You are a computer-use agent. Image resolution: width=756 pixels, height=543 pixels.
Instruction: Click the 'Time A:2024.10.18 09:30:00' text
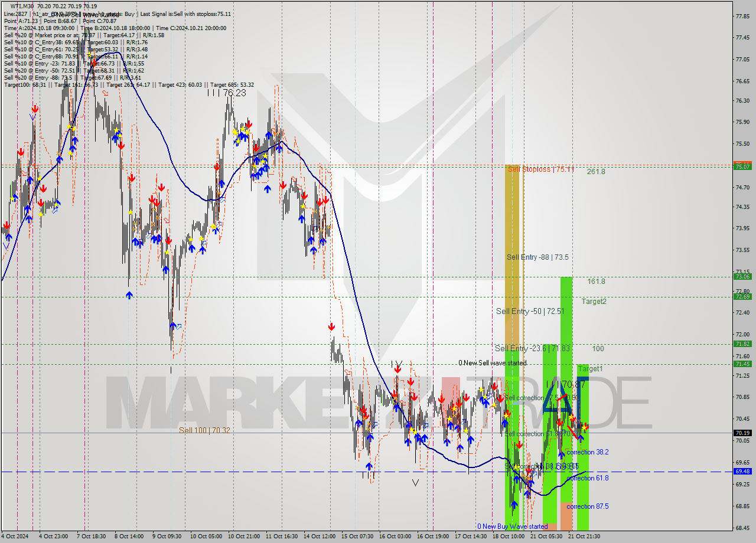(39, 28)
